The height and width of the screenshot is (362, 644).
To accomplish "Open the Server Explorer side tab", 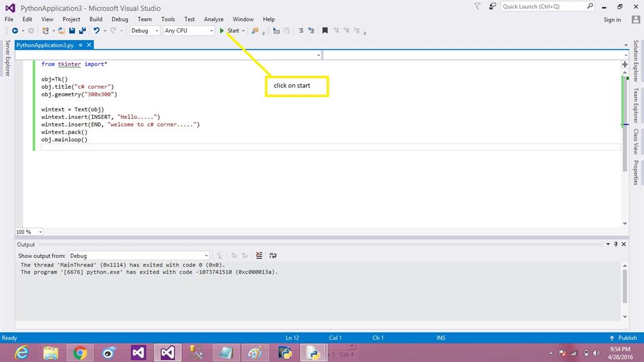I will [x=8, y=58].
